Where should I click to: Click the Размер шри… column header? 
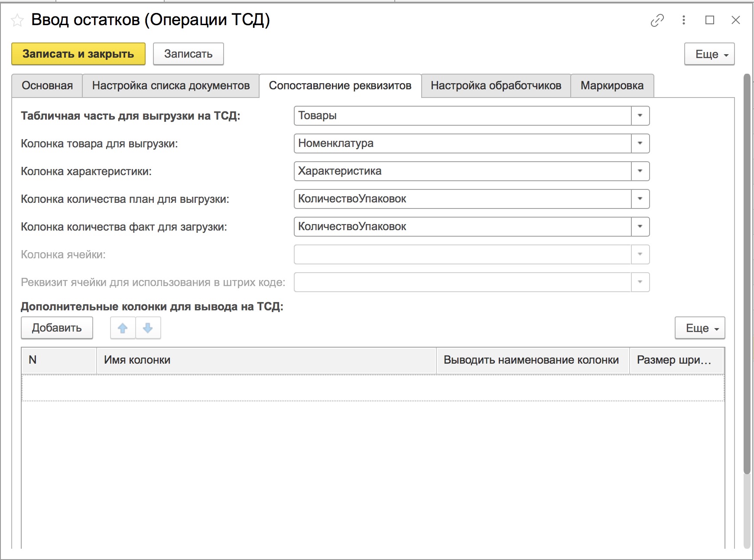coord(677,360)
